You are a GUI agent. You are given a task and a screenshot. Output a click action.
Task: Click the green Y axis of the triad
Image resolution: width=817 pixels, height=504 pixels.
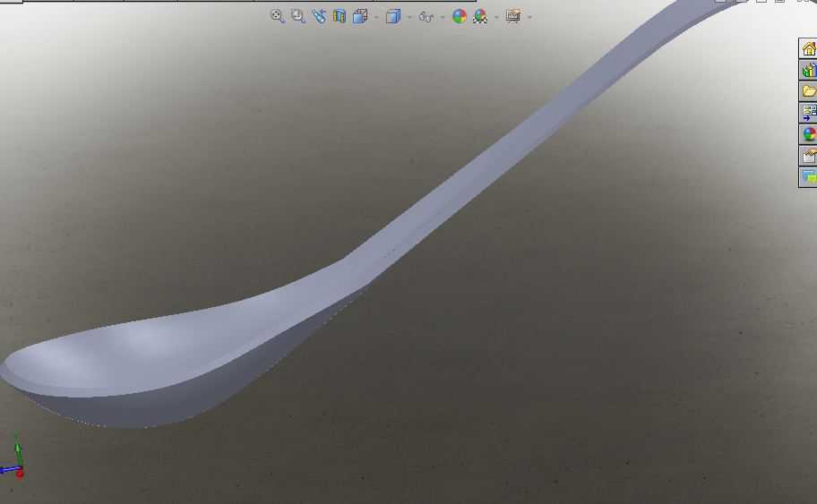(x=17, y=453)
